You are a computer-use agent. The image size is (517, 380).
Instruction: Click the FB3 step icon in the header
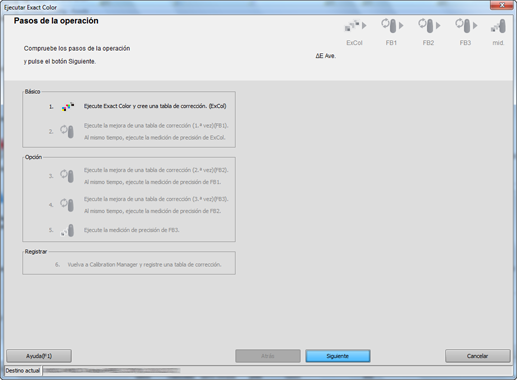tap(466, 26)
